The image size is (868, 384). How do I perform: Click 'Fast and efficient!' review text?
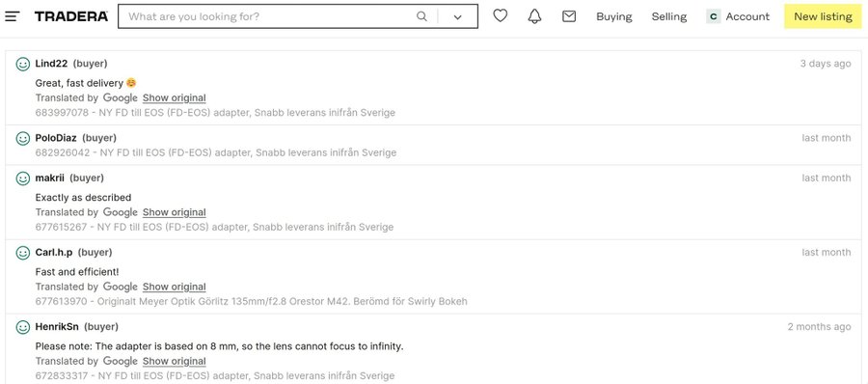pos(77,272)
